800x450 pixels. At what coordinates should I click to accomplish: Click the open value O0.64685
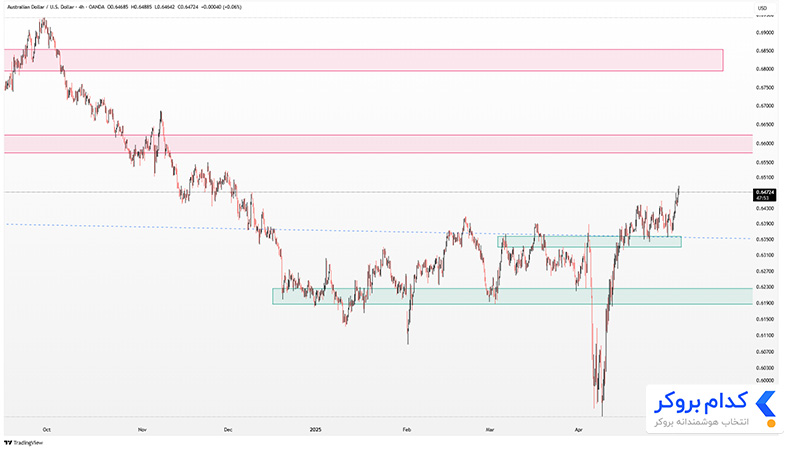click(x=118, y=7)
